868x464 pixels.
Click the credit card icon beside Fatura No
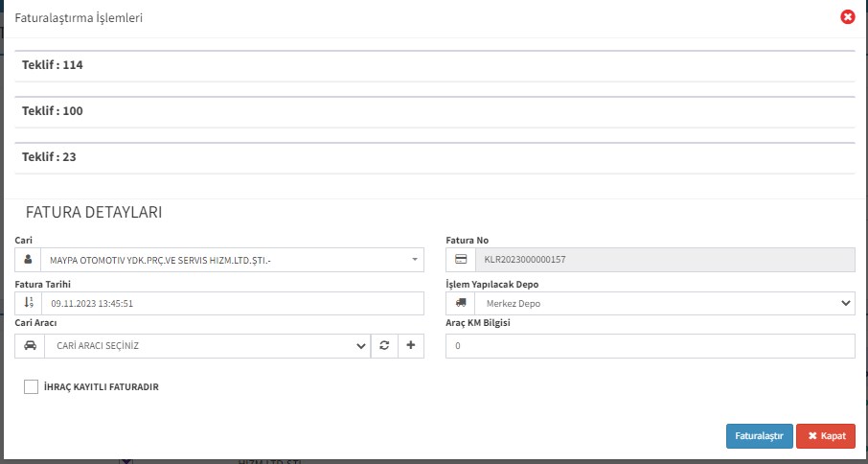(x=460, y=260)
